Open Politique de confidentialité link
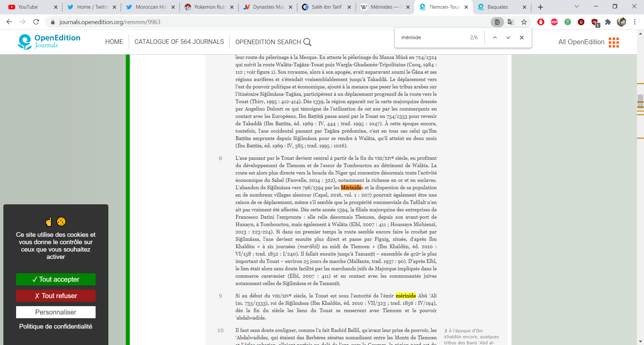Image resolution: width=644 pixels, height=345 pixels. [56, 326]
